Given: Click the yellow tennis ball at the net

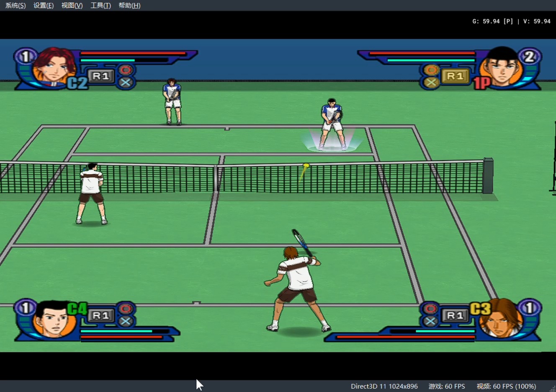Looking at the screenshot, I should pos(306,166).
